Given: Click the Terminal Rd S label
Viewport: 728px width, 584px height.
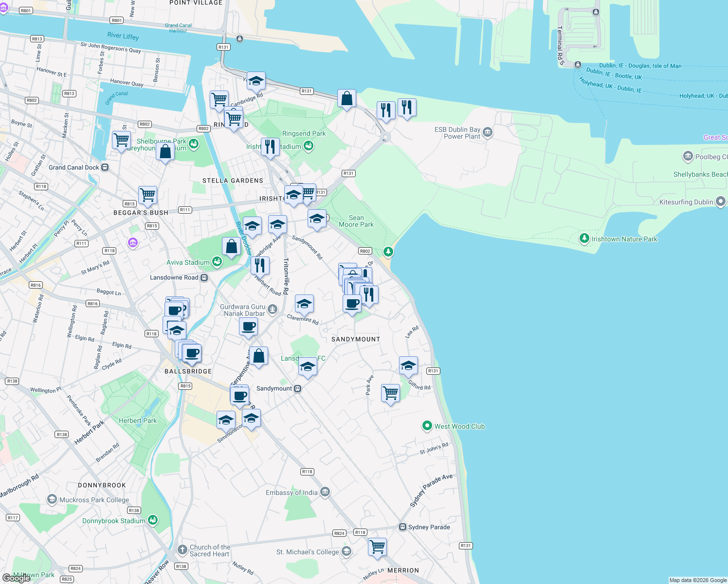Looking at the screenshot, I should 561,45.
